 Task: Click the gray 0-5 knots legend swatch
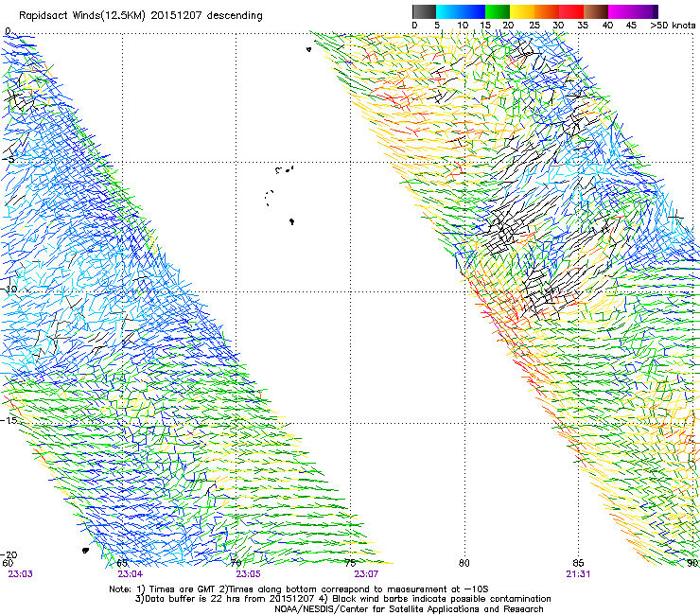coord(424,11)
